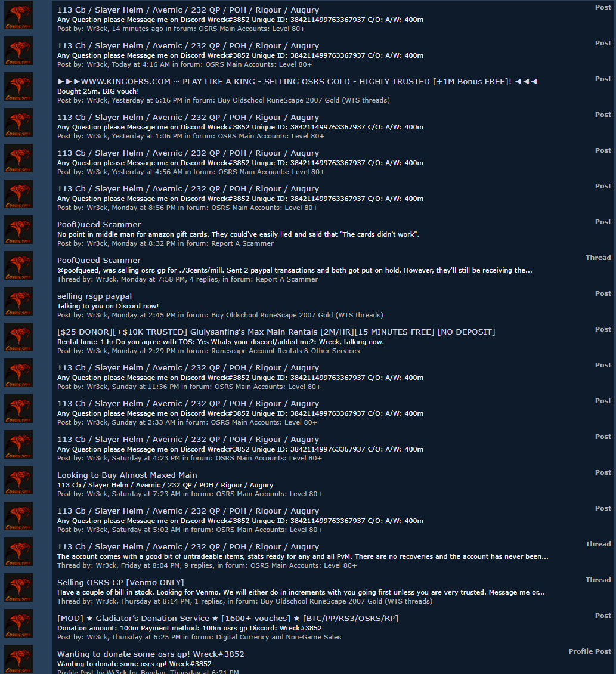
Task: Open Gladiator's Donation Service thread title
Action: coord(228,618)
